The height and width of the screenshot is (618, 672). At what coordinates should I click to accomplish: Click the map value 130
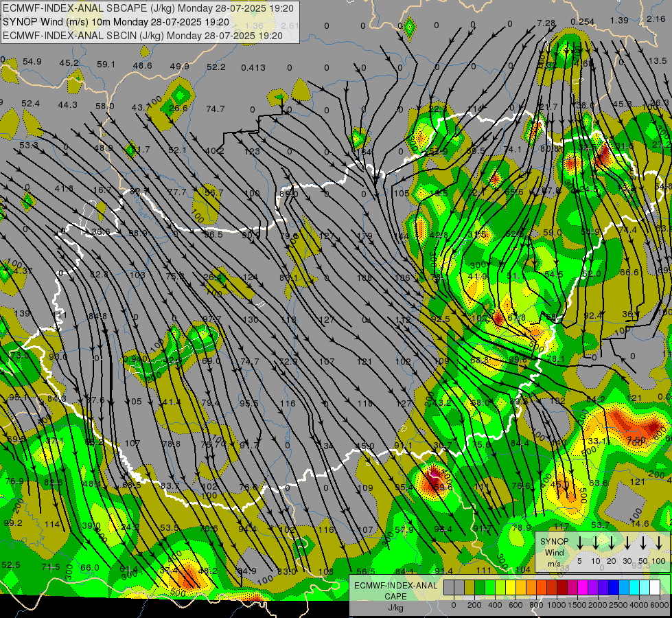[251, 319]
